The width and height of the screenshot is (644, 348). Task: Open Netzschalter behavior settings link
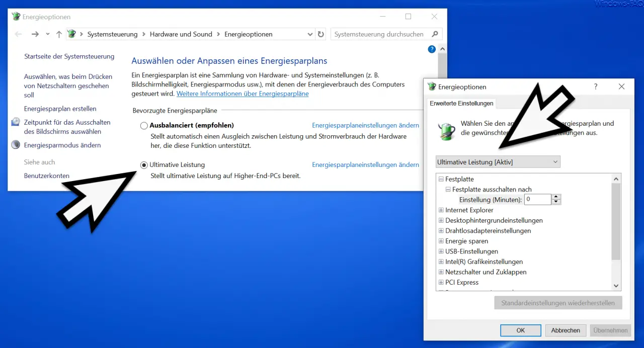coord(68,86)
